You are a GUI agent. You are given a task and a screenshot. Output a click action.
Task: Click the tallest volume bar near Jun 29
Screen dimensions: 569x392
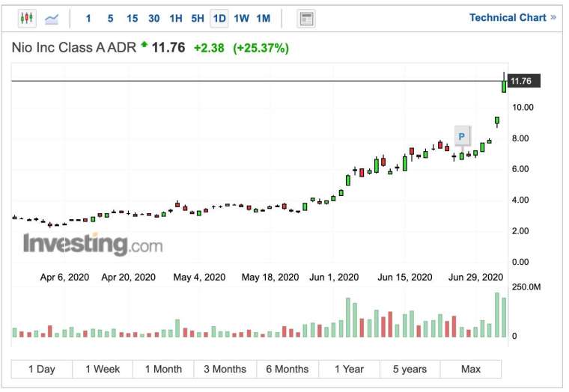(x=497, y=315)
